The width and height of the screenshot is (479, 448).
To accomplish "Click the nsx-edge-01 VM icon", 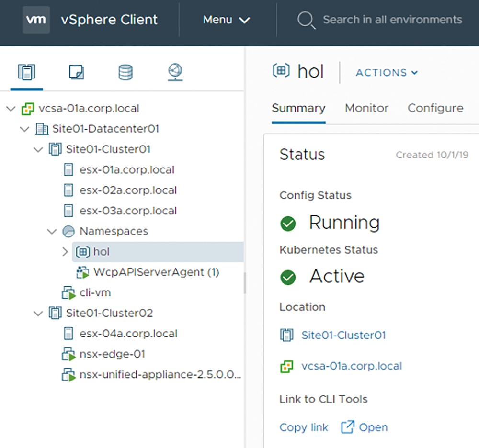I will click(68, 354).
